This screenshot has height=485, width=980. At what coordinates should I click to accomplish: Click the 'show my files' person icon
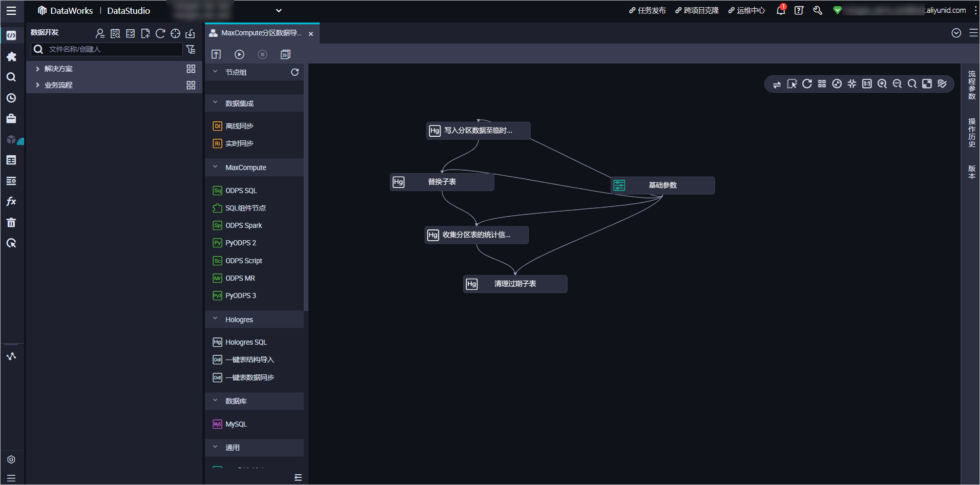point(100,33)
